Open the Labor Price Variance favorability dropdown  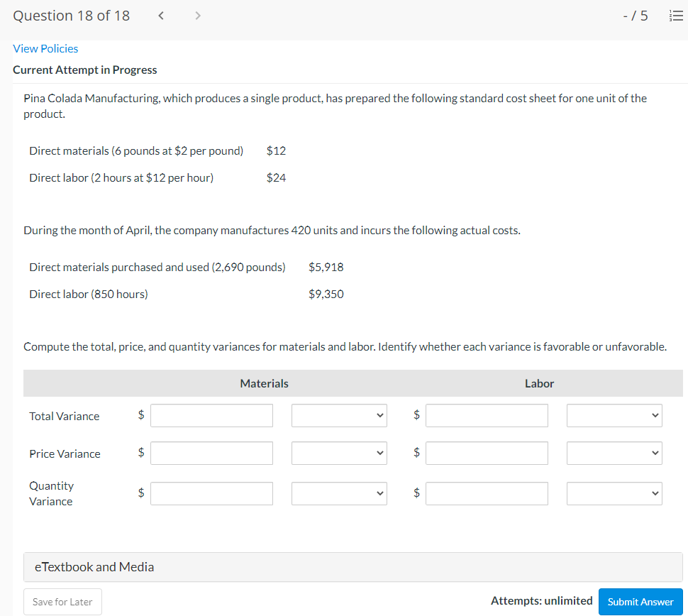[614, 453]
